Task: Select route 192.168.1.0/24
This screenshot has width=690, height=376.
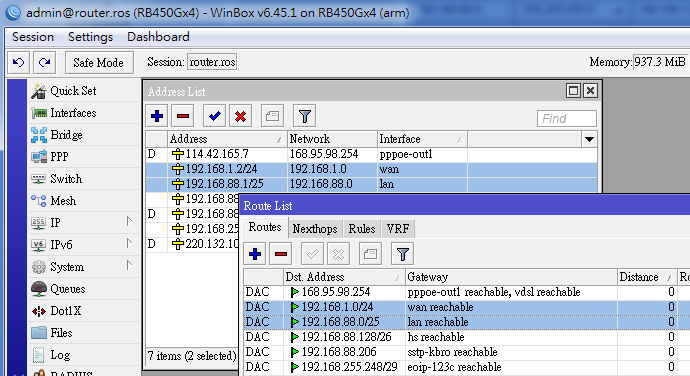Action: tap(467, 307)
